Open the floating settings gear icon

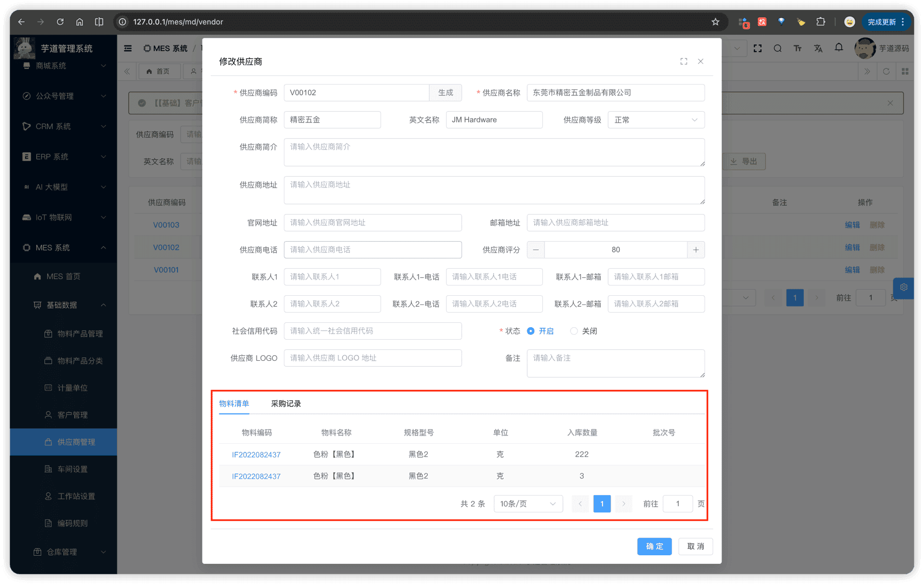pyautogui.click(x=903, y=288)
